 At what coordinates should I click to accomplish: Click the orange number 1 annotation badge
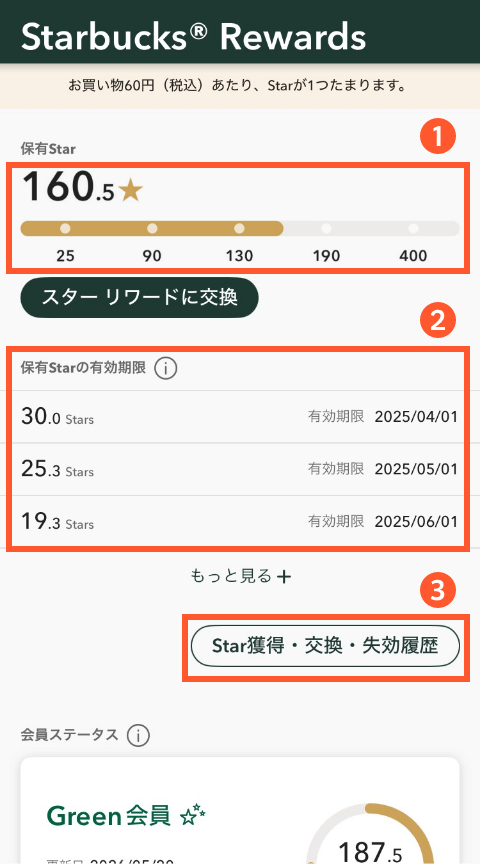[438, 137]
